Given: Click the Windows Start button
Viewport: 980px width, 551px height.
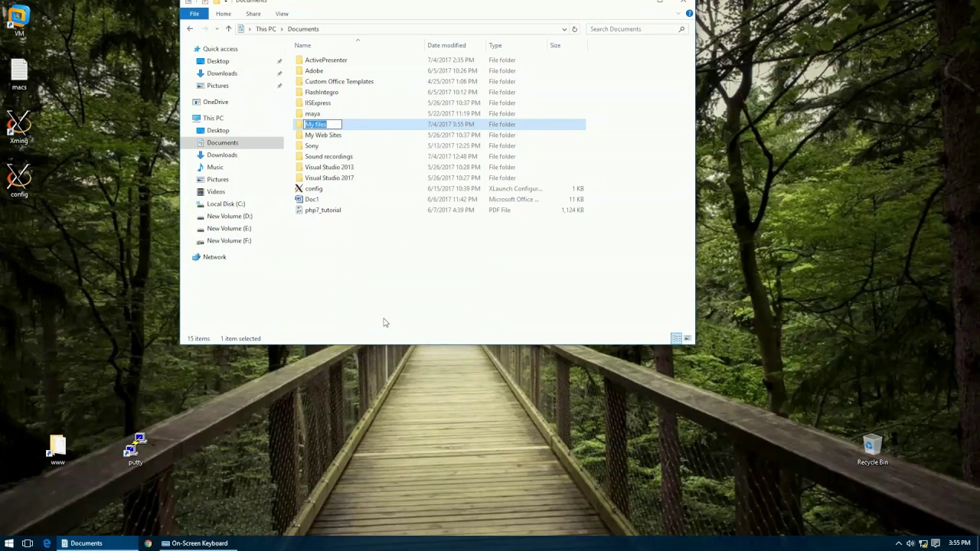Looking at the screenshot, I should (x=9, y=543).
